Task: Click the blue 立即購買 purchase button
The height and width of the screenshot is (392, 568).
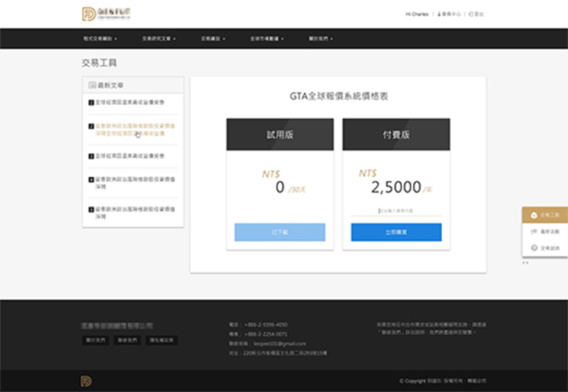Action: tap(396, 232)
